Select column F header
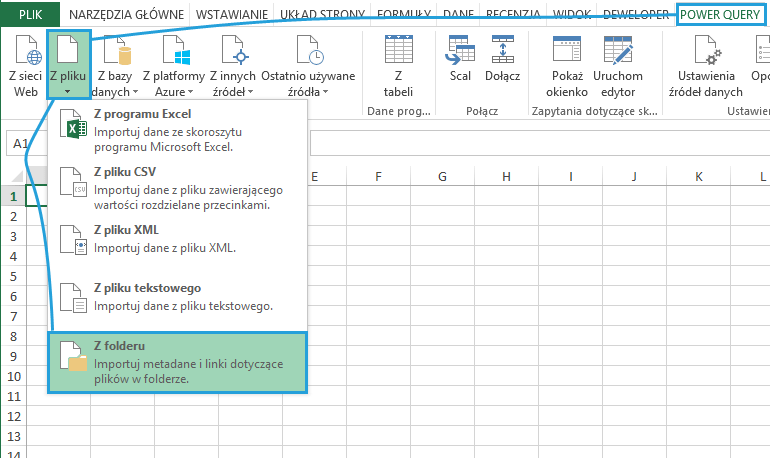This screenshot has width=770, height=458. click(x=378, y=176)
